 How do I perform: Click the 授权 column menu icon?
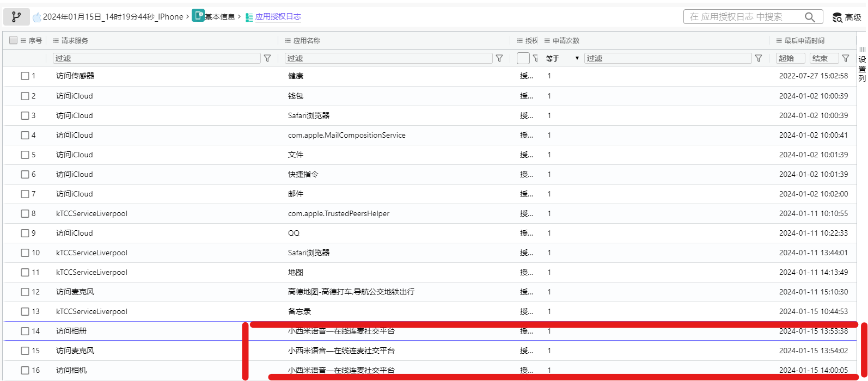coord(520,41)
